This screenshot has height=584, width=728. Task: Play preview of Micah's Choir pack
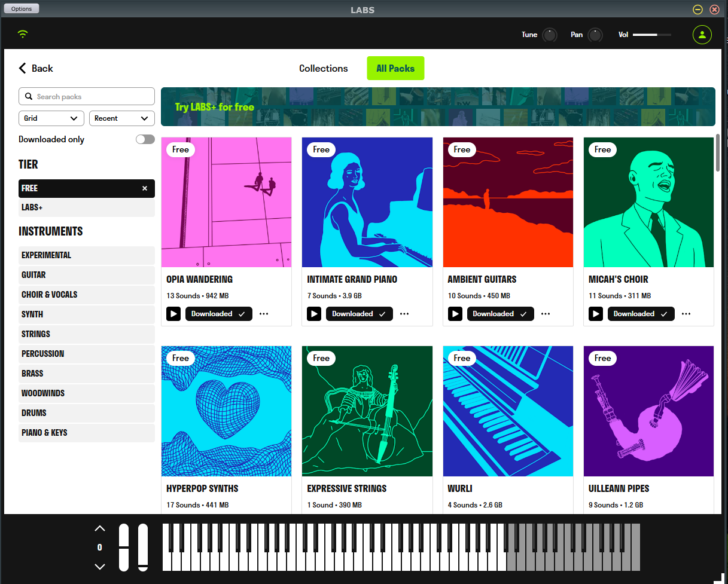(x=595, y=314)
